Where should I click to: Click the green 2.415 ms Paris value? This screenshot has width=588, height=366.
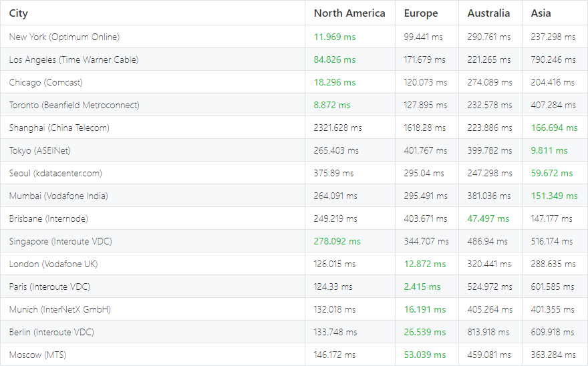click(x=422, y=287)
